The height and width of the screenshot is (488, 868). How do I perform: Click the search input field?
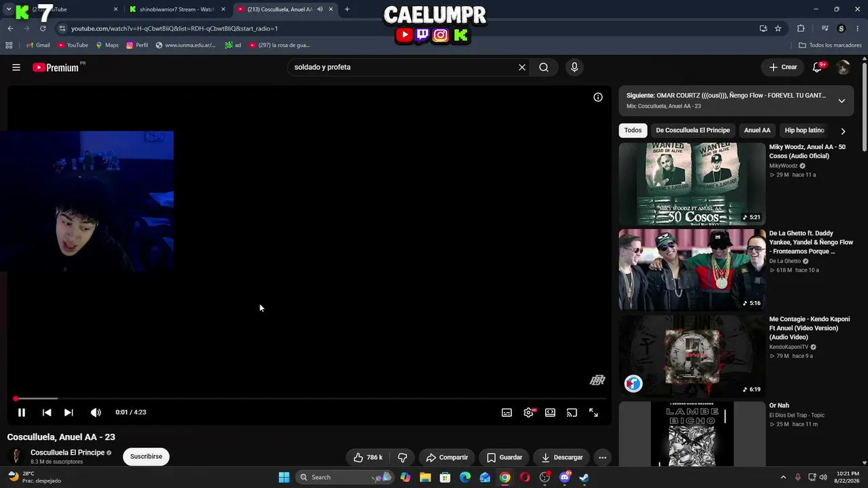(403, 67)
